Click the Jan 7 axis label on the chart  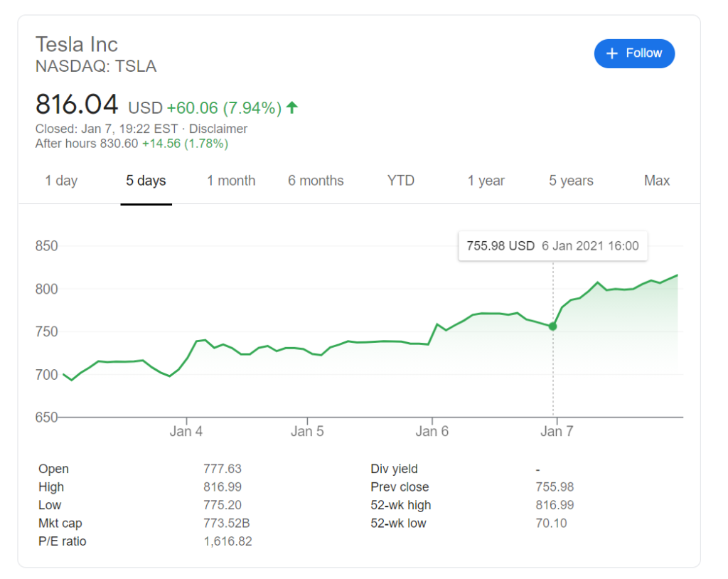557,431
